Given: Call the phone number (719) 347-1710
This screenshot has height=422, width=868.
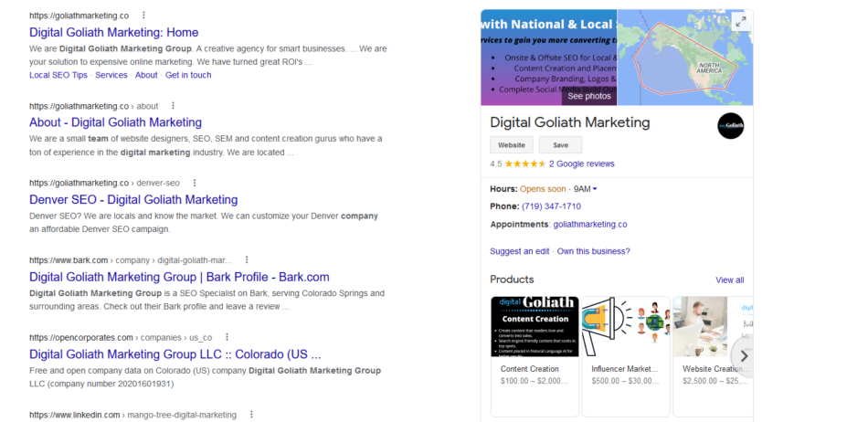Looking at the screenshot, I should click(551, 206).
